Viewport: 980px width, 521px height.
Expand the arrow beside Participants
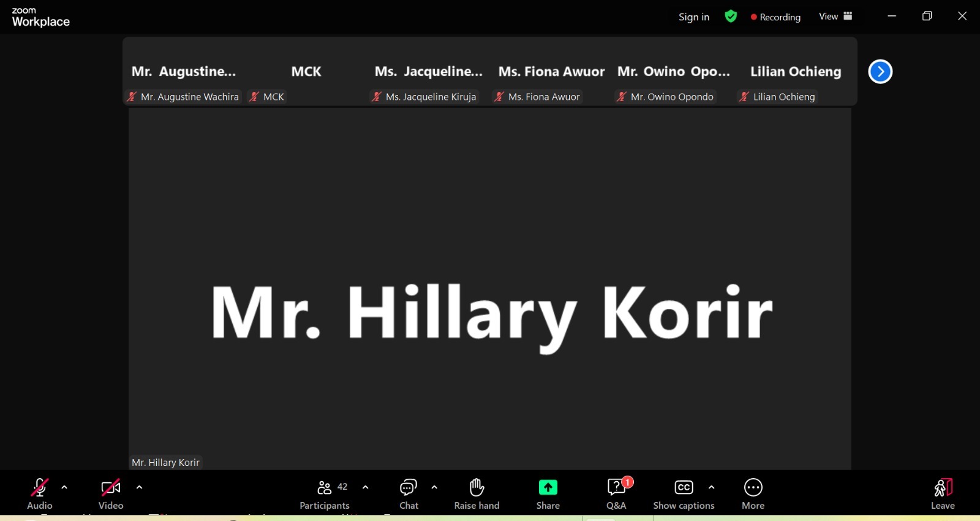point(366,487)
